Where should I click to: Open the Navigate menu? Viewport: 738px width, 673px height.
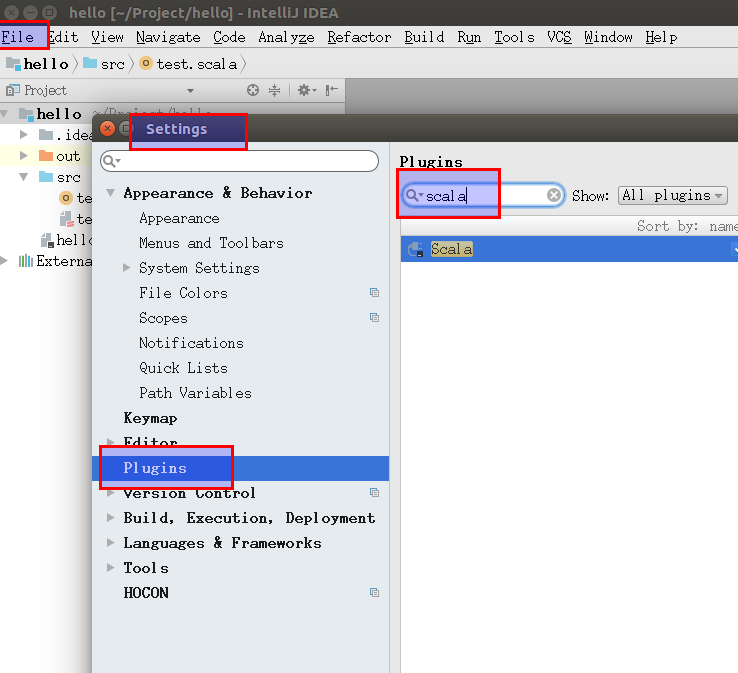pos(168,37)
